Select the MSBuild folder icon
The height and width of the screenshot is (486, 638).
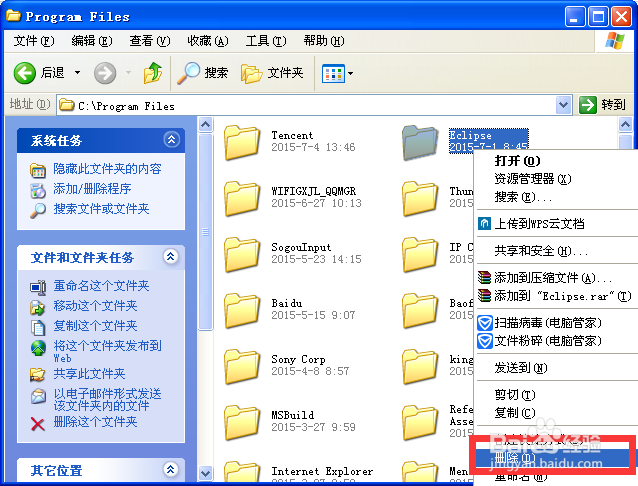(242, 422)
